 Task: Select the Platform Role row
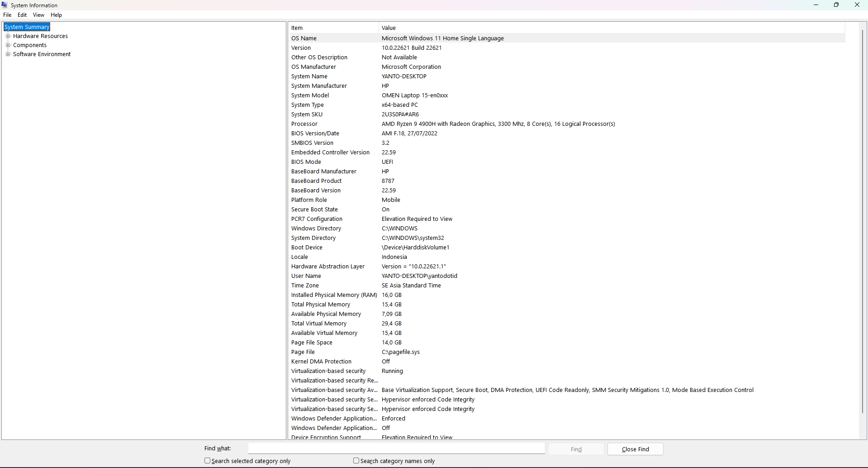tap(567, 200)
